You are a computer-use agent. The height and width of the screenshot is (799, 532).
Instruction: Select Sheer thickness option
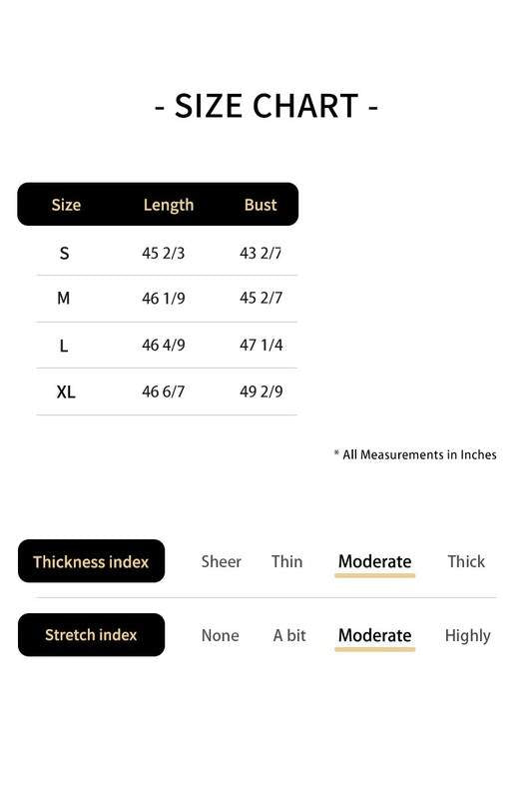tap(221, 561)
